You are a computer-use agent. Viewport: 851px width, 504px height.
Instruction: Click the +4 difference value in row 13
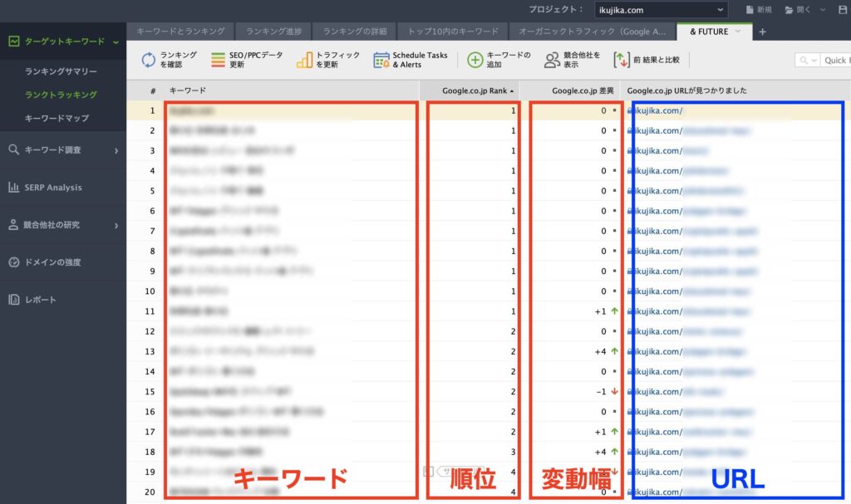tap(600, 351)
